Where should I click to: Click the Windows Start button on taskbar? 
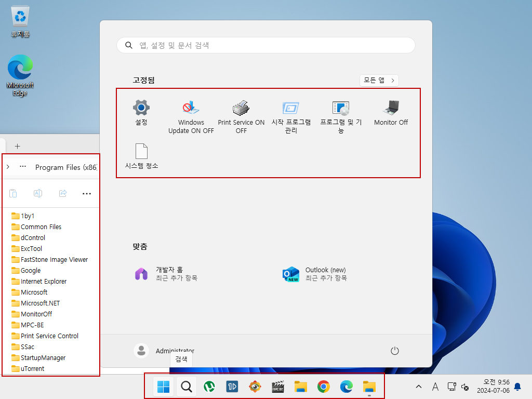163,387
